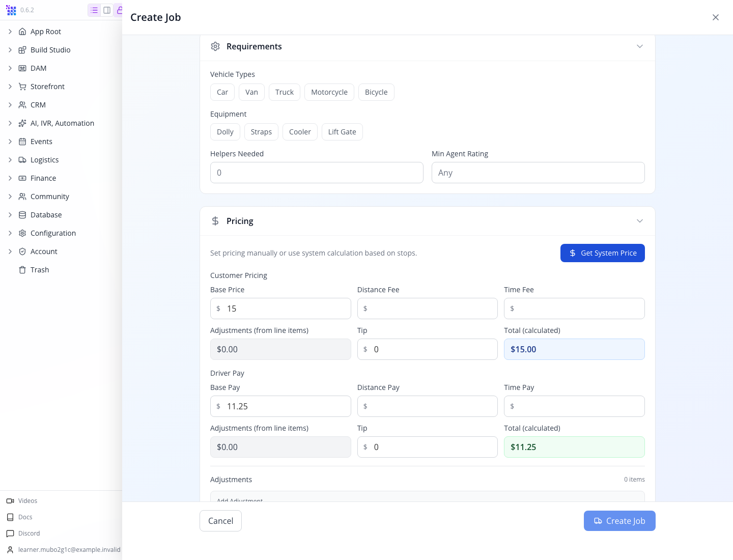Screen dimensions: 733x560
Task: Click the Build Studio icon
Action: click(22, 50)
